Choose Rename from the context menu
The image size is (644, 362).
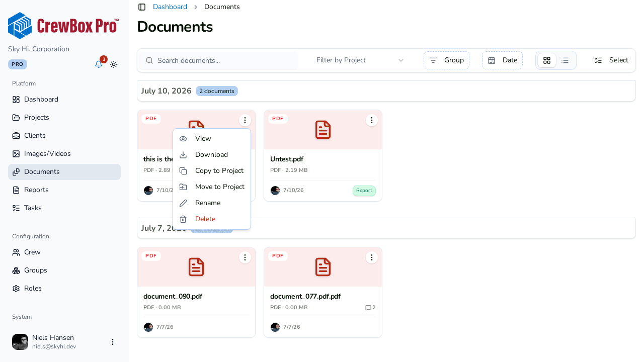point(212,203)
